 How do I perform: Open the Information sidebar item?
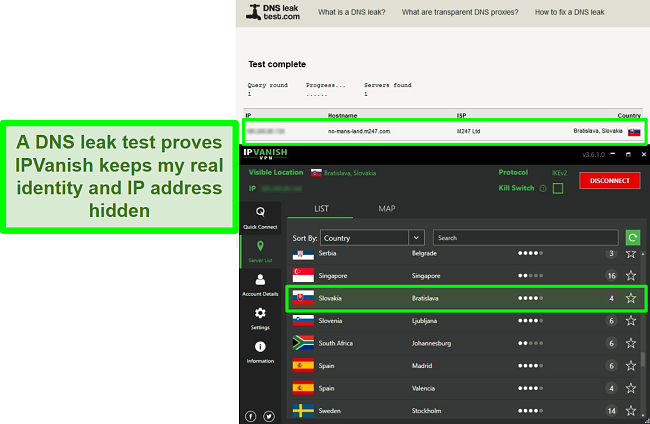[260, 352]
